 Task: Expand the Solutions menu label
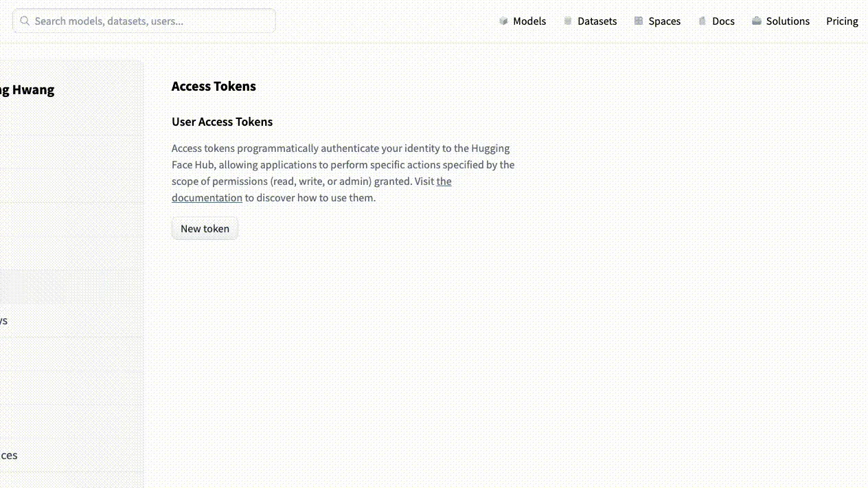coord(788,21)
